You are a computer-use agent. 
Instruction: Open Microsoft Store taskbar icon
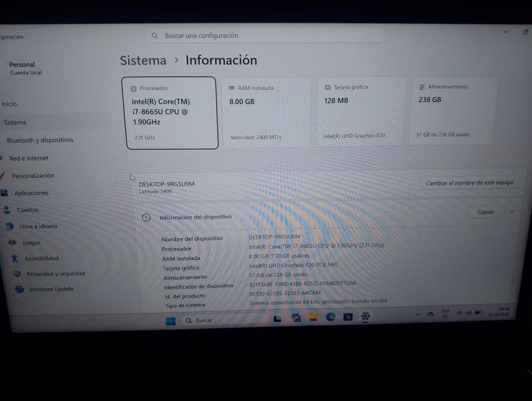(348, 317)
